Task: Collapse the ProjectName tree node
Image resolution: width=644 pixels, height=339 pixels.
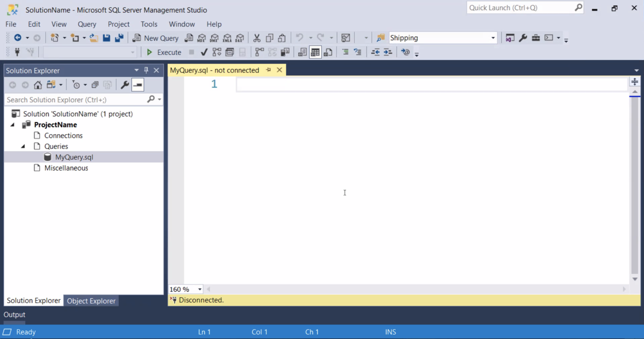Action: click(x=12, y=125)
